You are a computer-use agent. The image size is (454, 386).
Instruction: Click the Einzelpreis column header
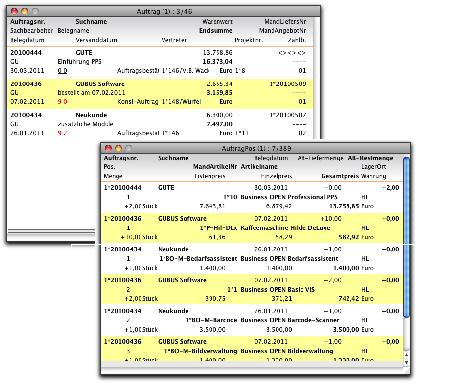(276, 176)
